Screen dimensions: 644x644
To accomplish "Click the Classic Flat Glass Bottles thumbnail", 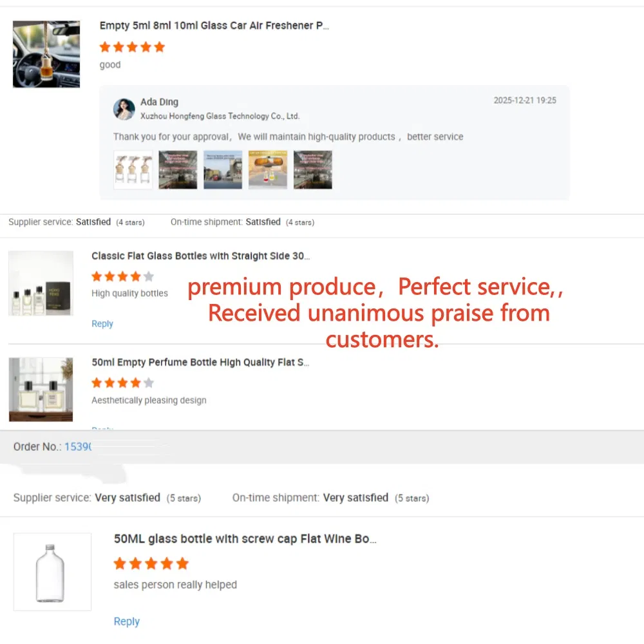I will click(41, 283).
